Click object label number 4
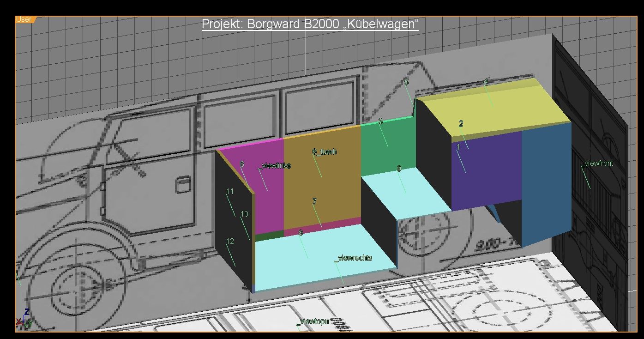The image size is (644, 339). 486,82
